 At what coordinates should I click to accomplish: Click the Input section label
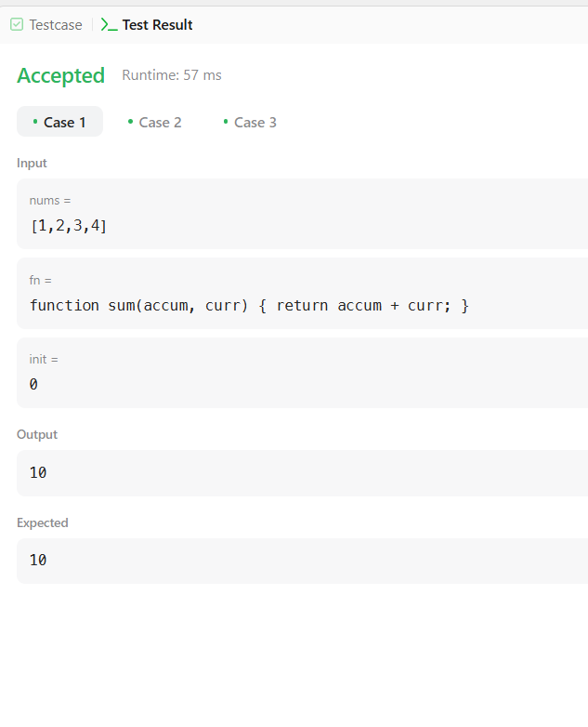pos(32,164)
